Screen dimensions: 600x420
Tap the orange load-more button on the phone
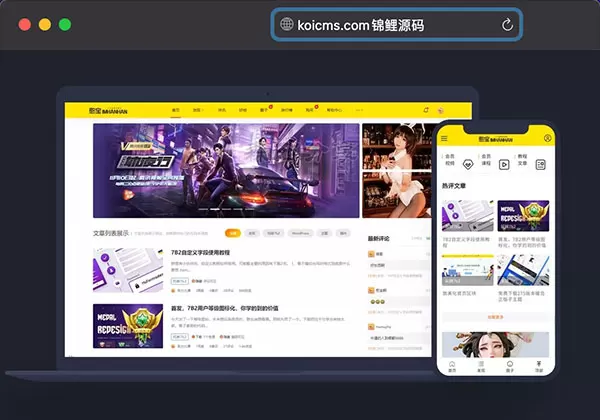tap(496, 317)
